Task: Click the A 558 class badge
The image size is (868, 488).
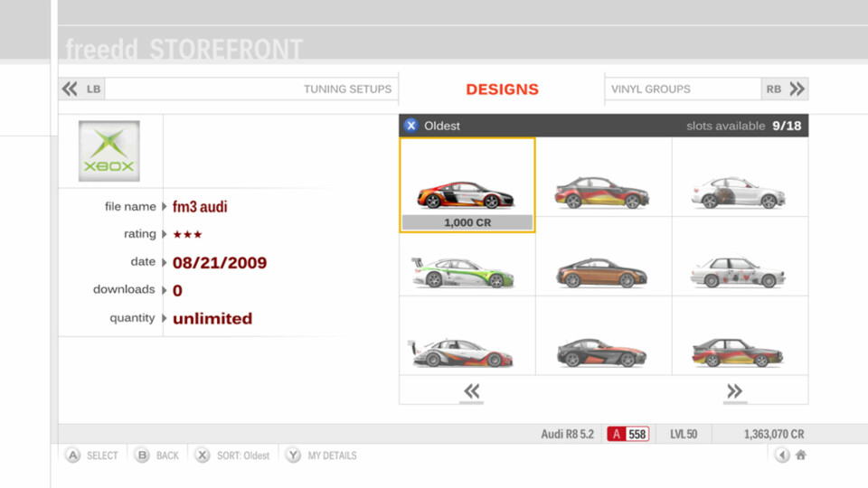Action: point(628,435)
